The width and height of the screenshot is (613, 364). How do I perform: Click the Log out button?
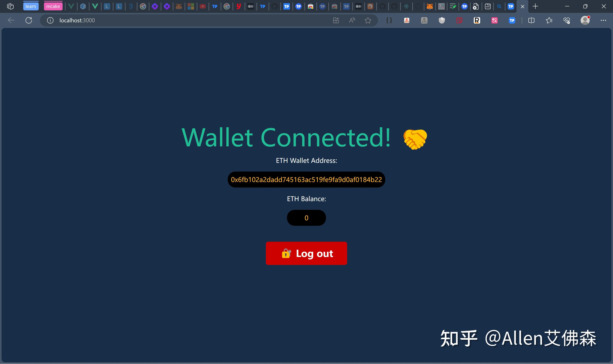pyautogui.click(x=306, y=253)
